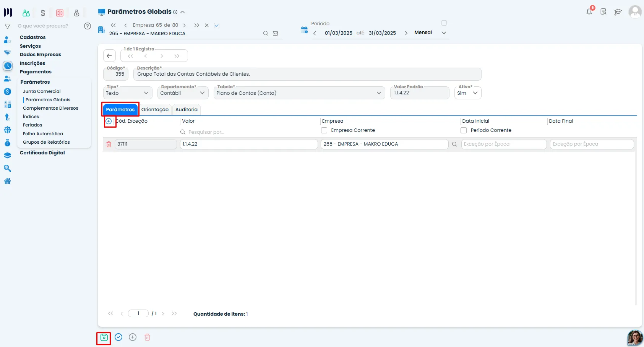Collapse the Parâmetros Globais title chevron
644x347 pixels.
(183, 12)
